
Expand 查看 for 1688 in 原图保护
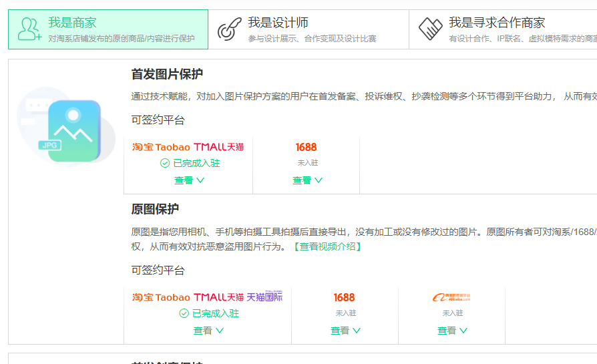tap(345, 331)
